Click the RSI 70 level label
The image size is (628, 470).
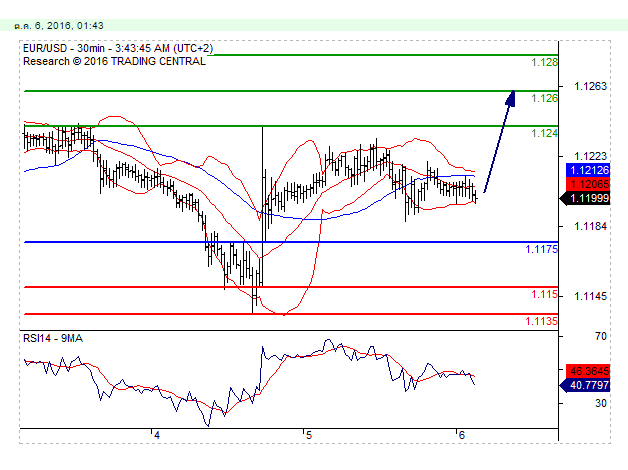[x=600, y=336]
